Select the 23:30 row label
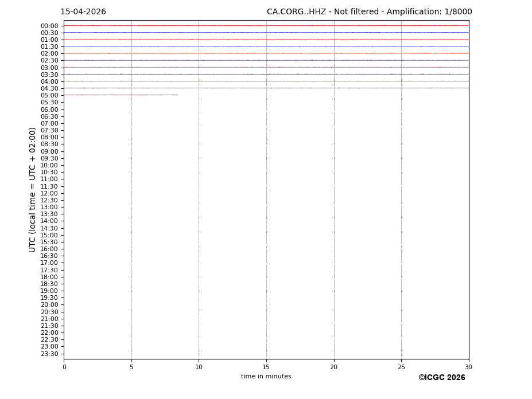The image size is (532, 399). tap(49, 354)
